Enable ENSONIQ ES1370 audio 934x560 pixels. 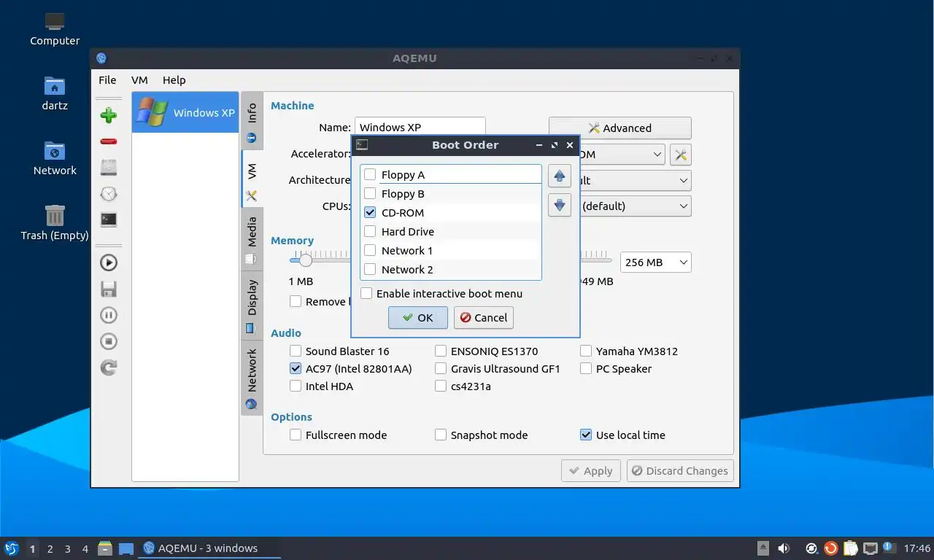441,351
